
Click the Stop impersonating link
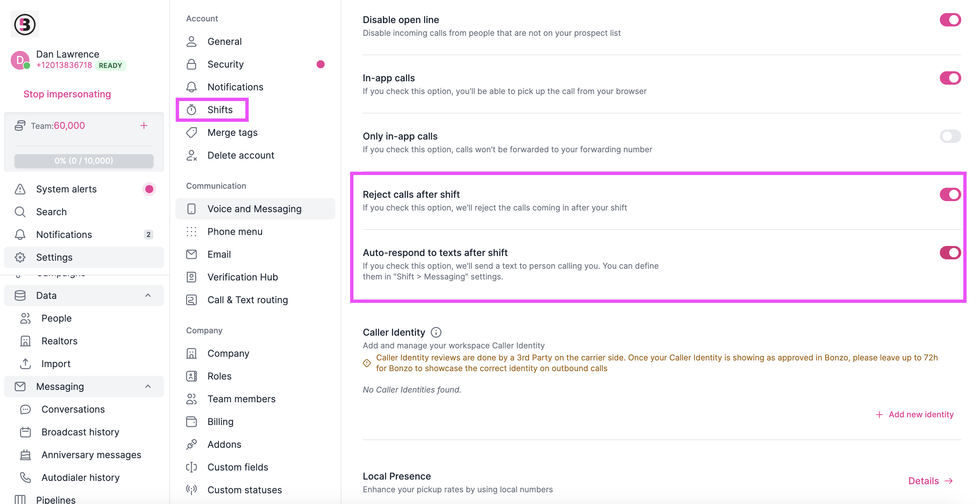[x=67, y=94]
